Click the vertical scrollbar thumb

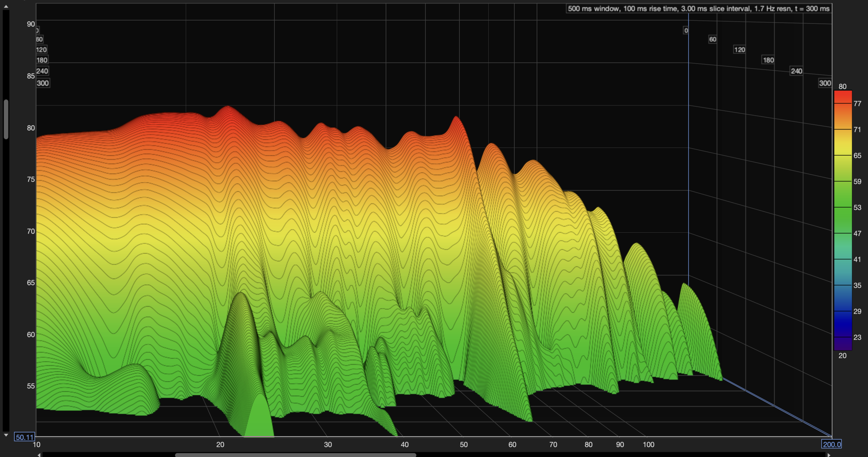coord(6,119)
